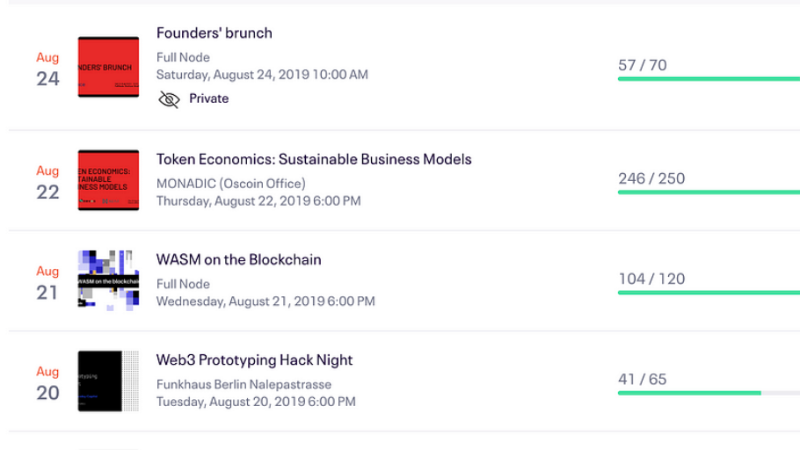Click the Private eye-slash icon
The width and height of the screenshot is (800, 450).
pos(169,99)
